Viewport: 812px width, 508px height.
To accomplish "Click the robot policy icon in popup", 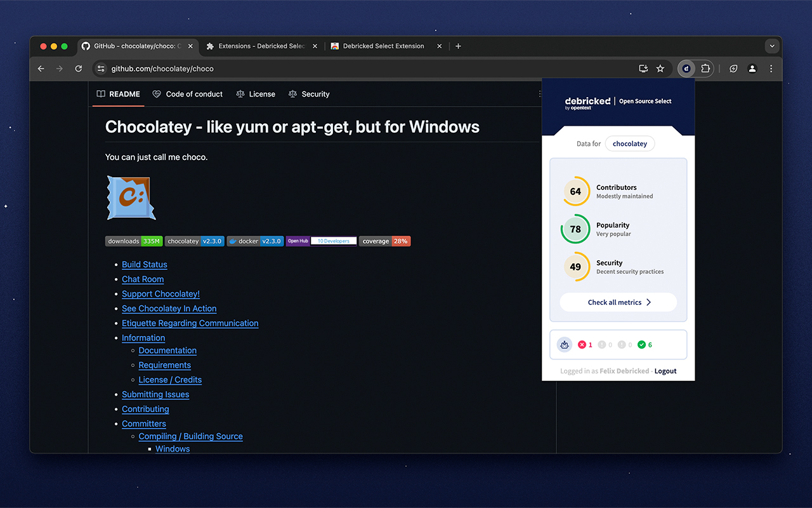I will click(x=564, y=345).
